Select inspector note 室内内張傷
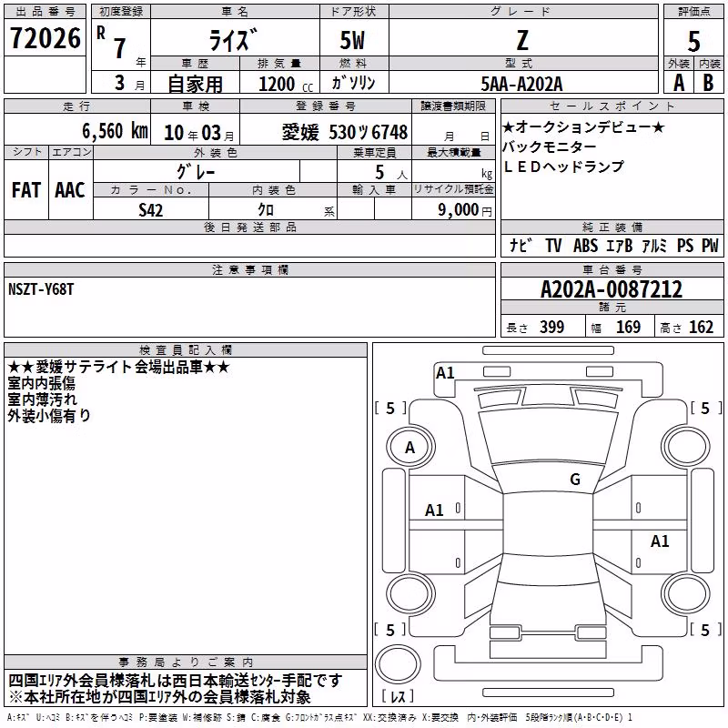 click(x=41, y=383)
